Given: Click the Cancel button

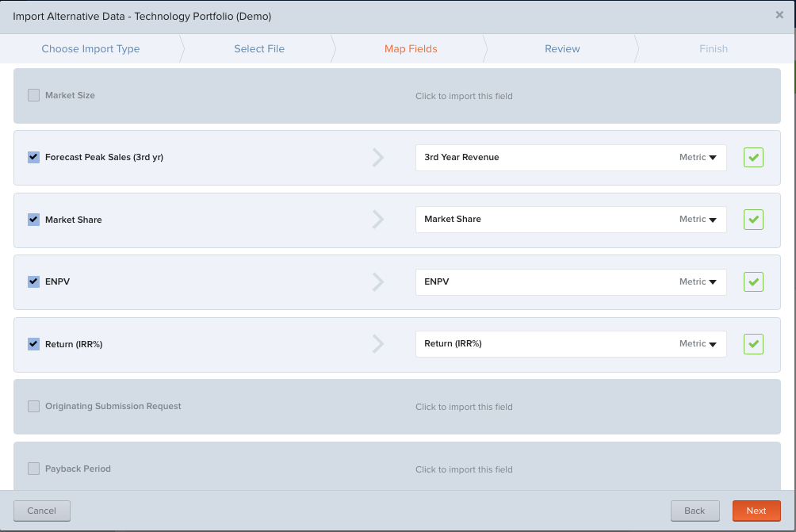Looking at the screenshot, I should [x=42, y=511].
